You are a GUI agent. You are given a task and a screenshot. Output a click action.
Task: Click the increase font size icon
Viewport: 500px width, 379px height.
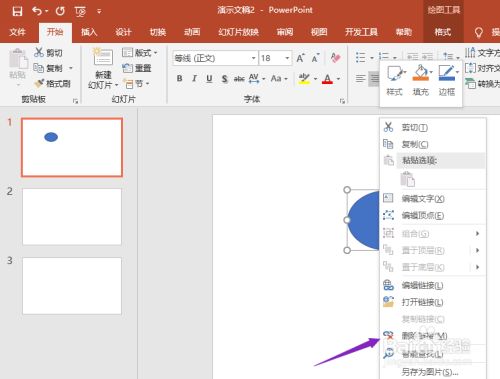tap(301, 58)
